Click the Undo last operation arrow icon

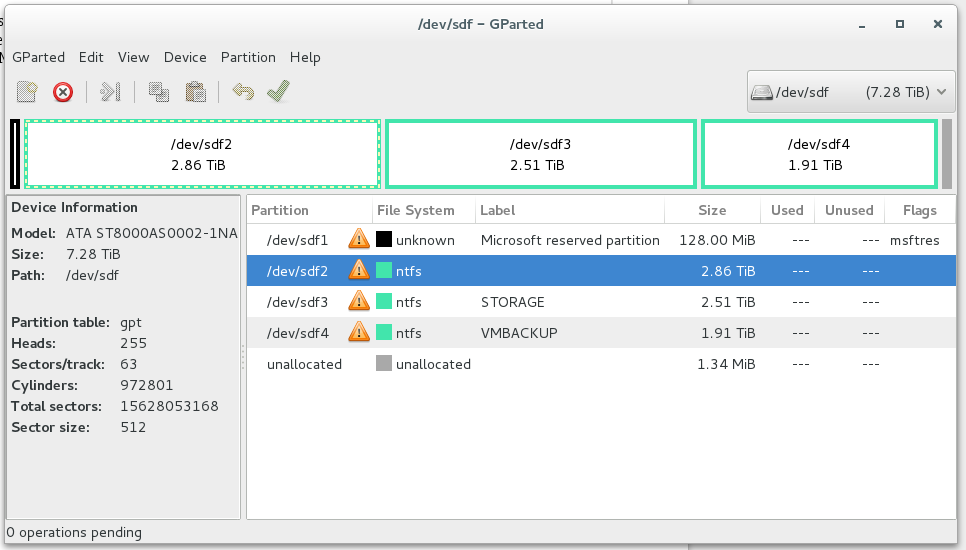click(243, 92)
